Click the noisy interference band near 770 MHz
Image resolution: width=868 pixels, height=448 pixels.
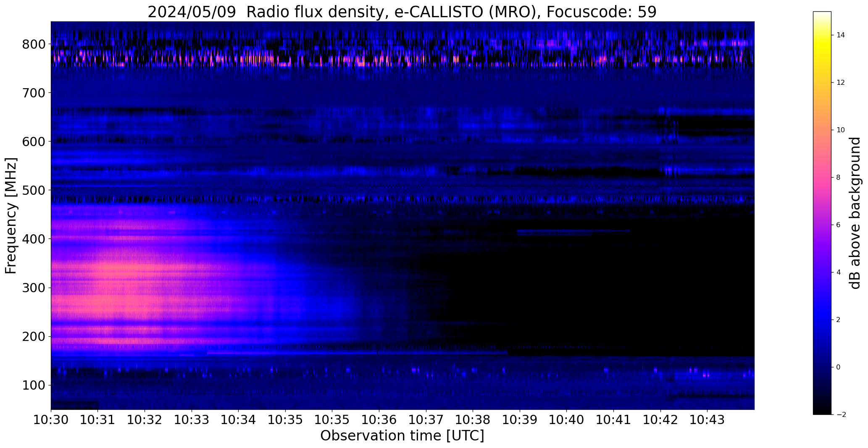[x=402, y=59]
